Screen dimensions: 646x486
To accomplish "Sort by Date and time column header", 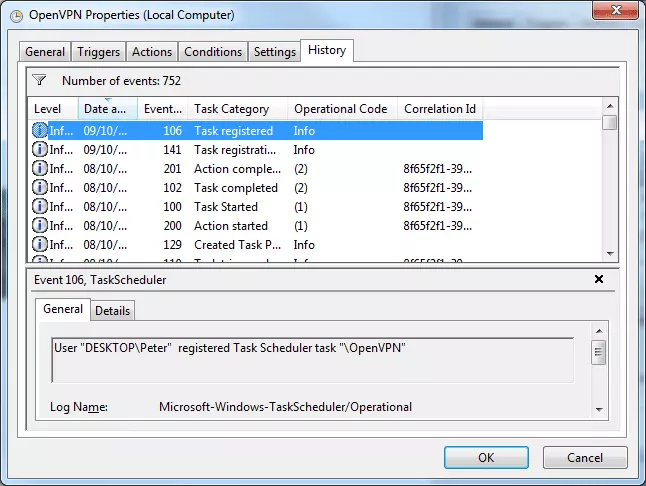I will pos(108,109).
